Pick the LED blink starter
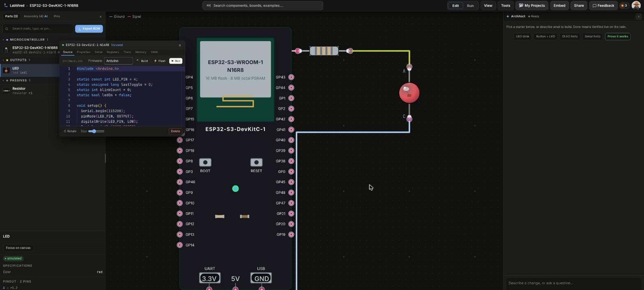 pos(522,37)
